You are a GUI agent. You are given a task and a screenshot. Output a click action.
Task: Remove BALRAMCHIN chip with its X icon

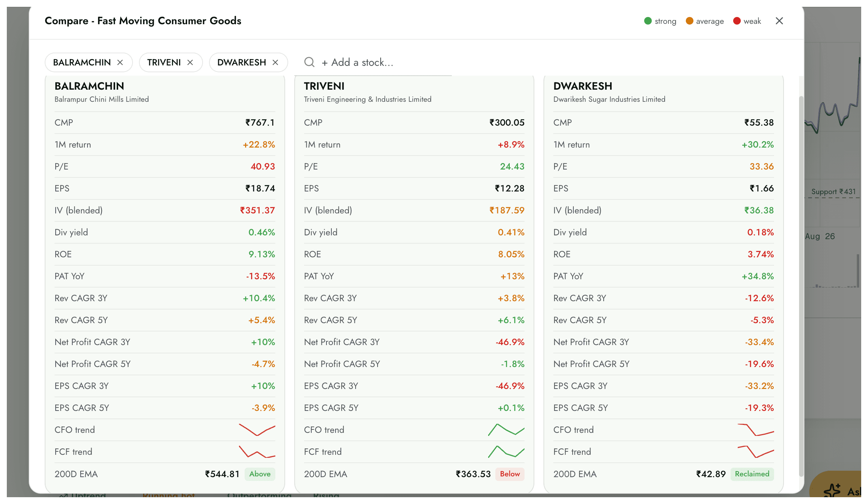[x=120, y=62]
